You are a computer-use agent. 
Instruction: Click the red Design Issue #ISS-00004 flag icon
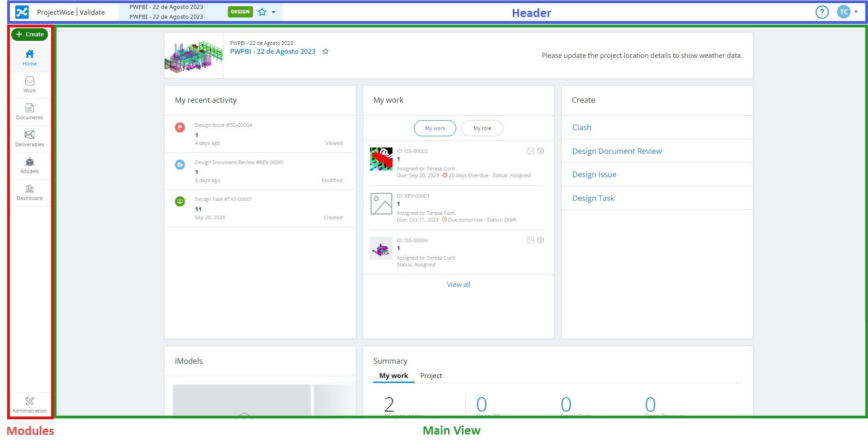(180, 127)
